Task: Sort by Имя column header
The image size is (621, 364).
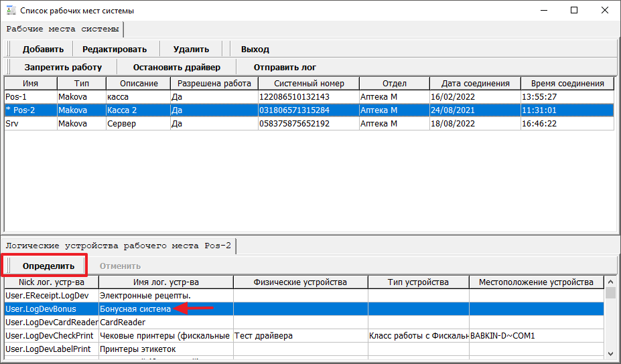Action: 30,84
